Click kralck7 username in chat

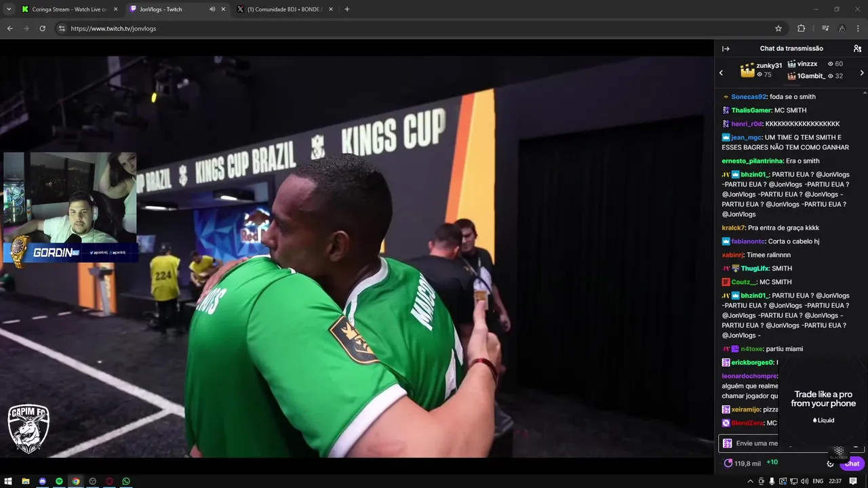[x=734, y=228]
